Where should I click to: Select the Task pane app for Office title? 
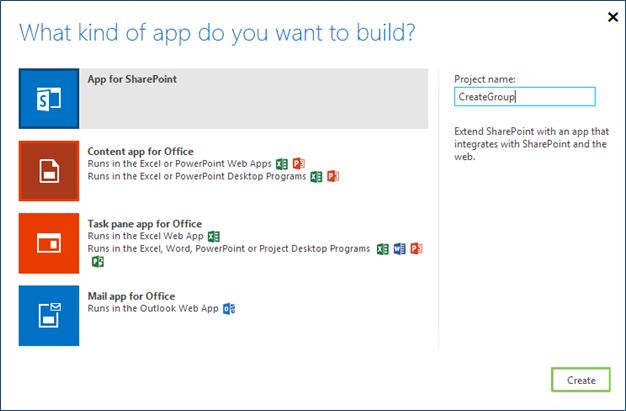pos(145,224)
